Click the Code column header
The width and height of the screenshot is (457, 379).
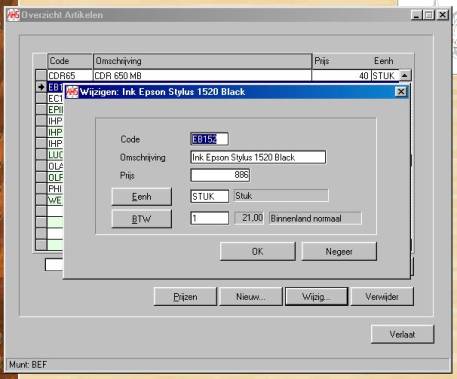click(70, 61)
